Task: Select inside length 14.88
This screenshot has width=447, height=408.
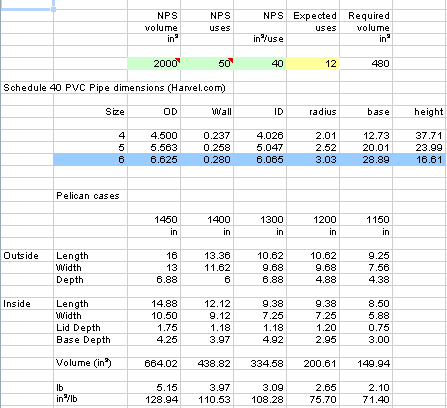Action: (164, 304)
